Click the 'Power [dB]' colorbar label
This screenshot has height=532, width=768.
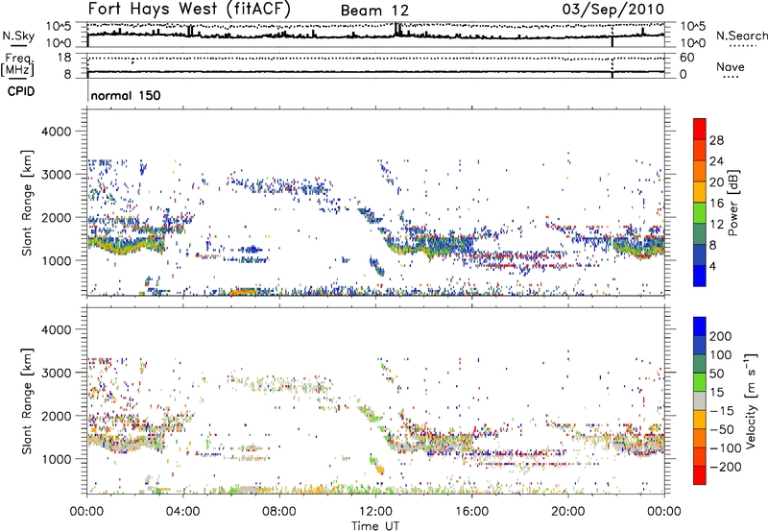point(732,203)
